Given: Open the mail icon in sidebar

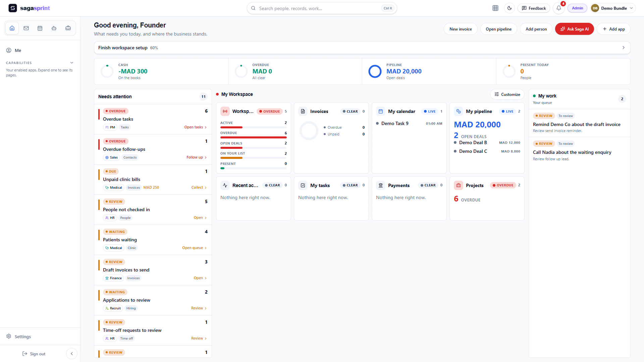Looking at the screenshot, I should pos(26,28).
